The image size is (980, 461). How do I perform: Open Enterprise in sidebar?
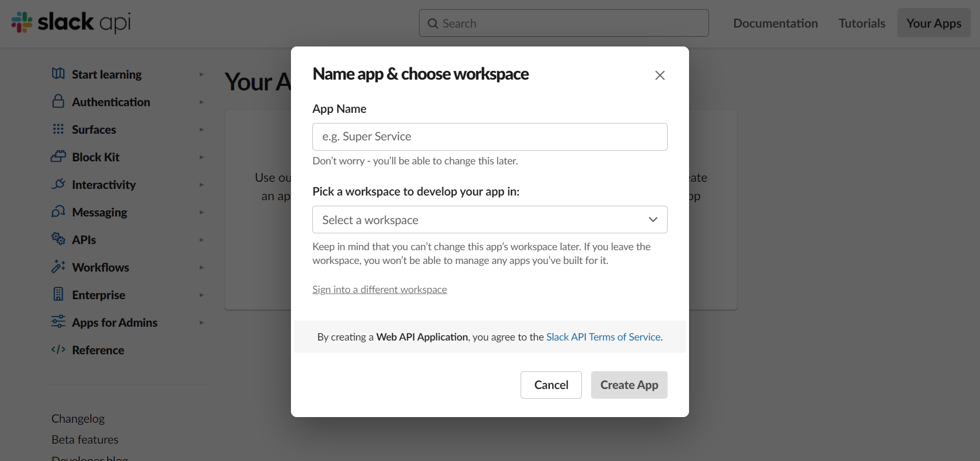(x=99, y=295)
